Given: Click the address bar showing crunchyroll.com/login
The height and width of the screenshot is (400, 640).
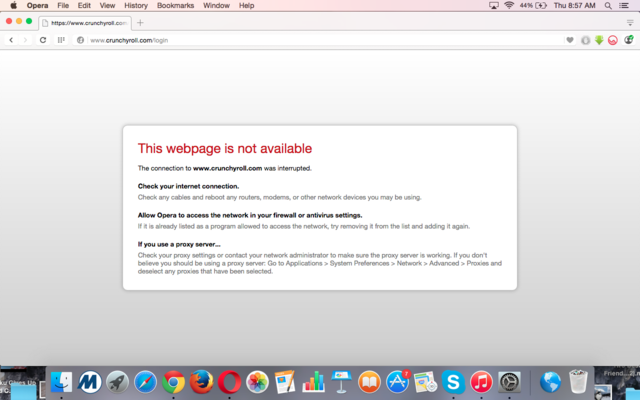Looking at the screenshot, I should coord(300,40).
